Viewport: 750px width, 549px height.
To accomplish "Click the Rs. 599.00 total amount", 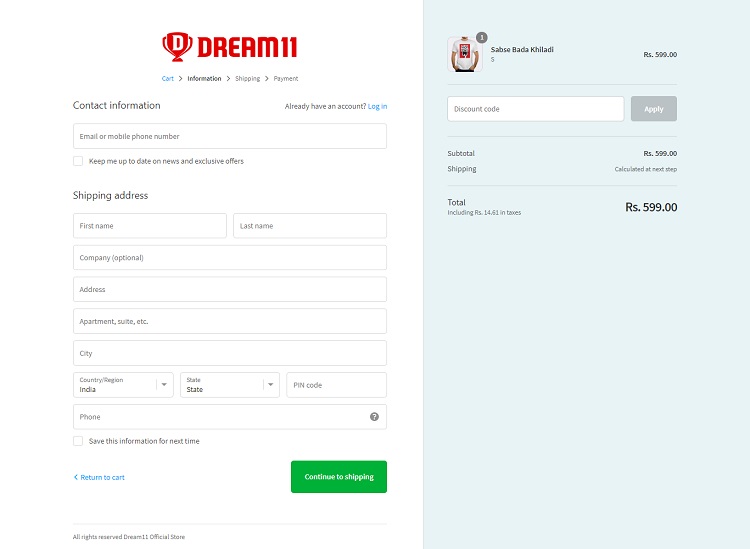I will point(651,207).
